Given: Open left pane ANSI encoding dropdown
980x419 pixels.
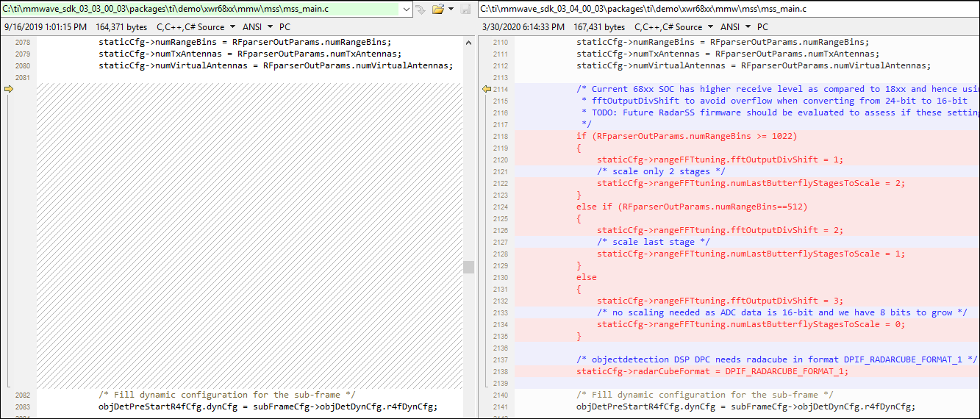Looking at the screenshot, I should click(x=259, y=27).
